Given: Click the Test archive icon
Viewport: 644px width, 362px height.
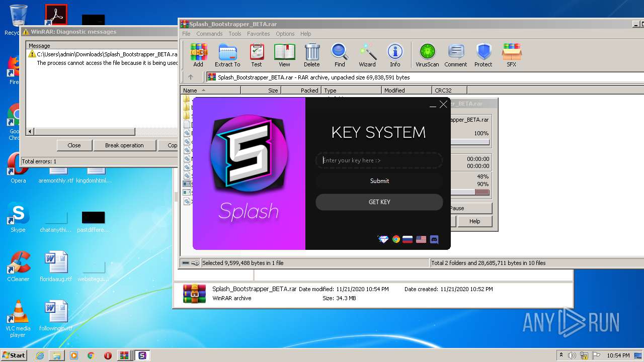Looking at the screenshot, I should (x=257, y=55).
